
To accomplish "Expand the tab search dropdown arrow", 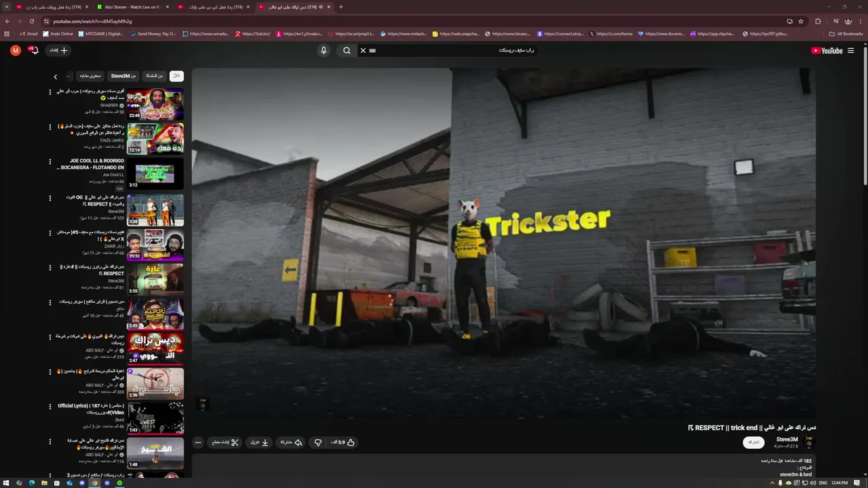I will pyautogui.click(x=7, y=7).
